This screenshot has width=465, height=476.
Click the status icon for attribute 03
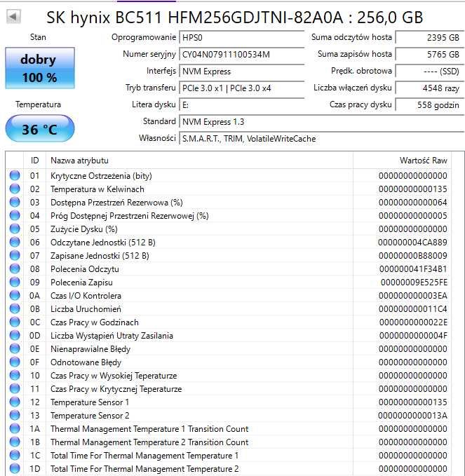(x=15, y=202)
